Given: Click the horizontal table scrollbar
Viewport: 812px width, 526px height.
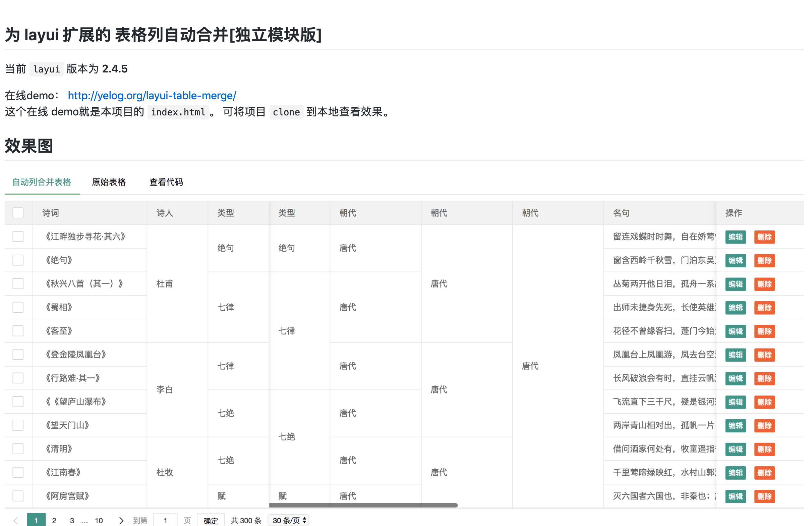Looking at the screenshot, I should pos(363,505).
